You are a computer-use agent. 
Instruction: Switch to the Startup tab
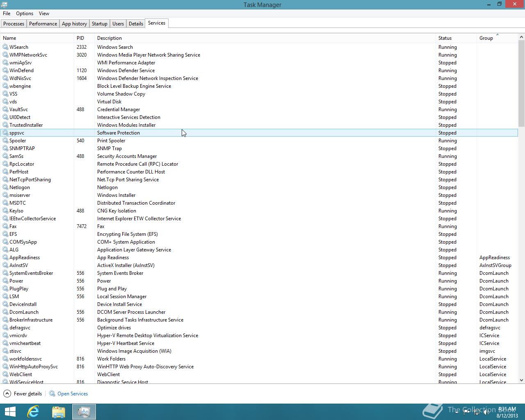[99, 24]
